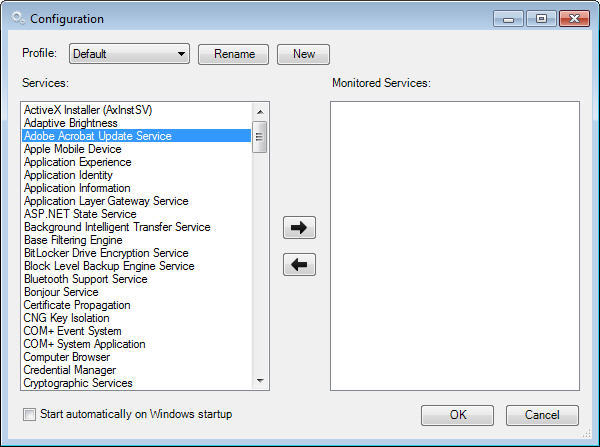The width and height of the screenshot is (600, 447).
Task: Select ActiveX Installer (AxInstSV)
Action: coord(136,110)
